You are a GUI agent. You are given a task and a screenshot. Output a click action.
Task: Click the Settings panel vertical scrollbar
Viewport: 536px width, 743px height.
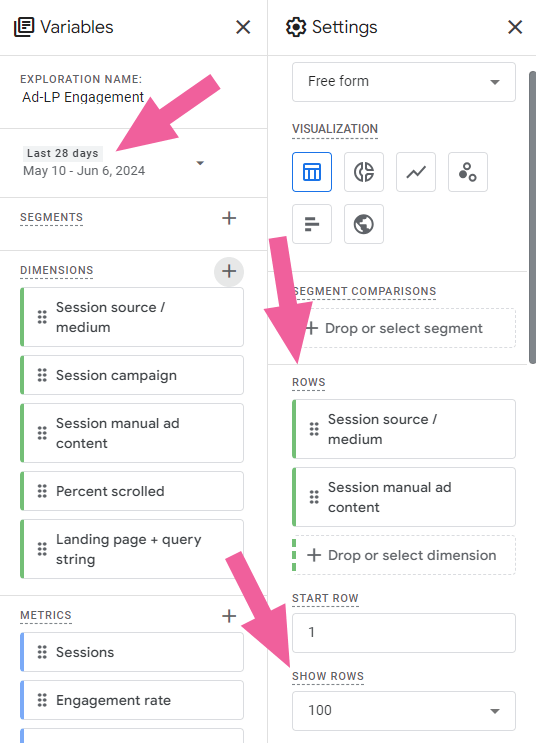pos(532,217)
